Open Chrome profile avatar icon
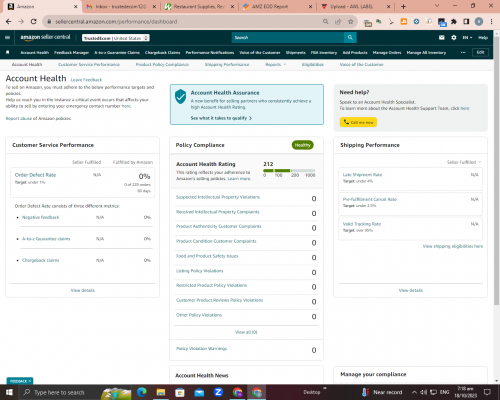Viewport: 500px width, 400px height. click(x=479, y=22)
